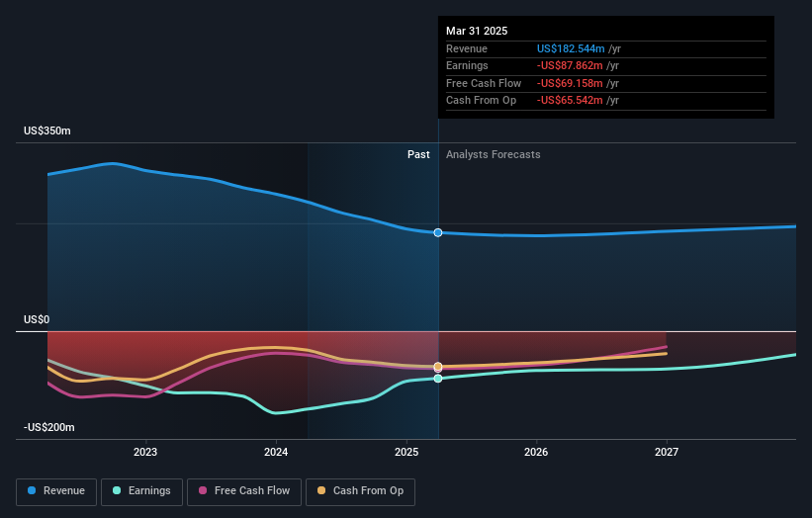
Task: Toggle the Free Cash Flow legend button
Action: [x=244, y=491]
